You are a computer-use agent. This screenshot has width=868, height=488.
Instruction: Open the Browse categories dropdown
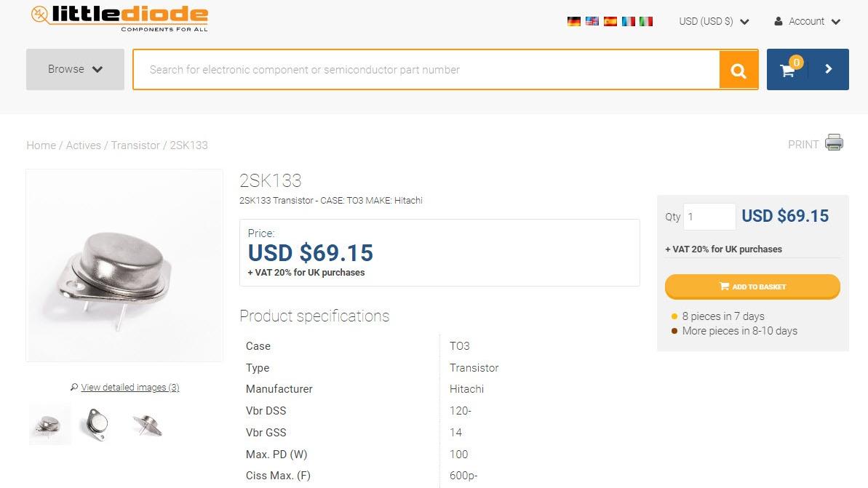tap(75, 70)
